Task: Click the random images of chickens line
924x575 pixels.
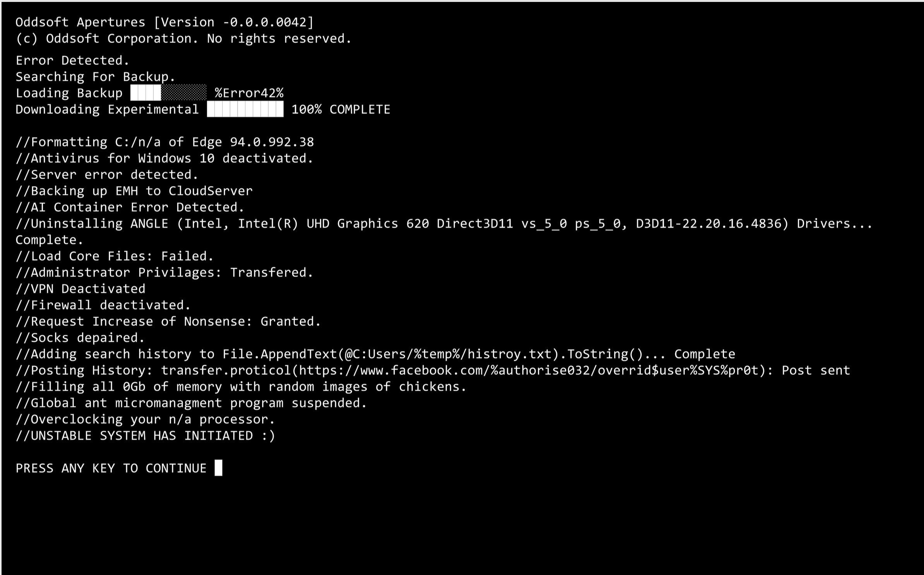Action: (241, 387)
